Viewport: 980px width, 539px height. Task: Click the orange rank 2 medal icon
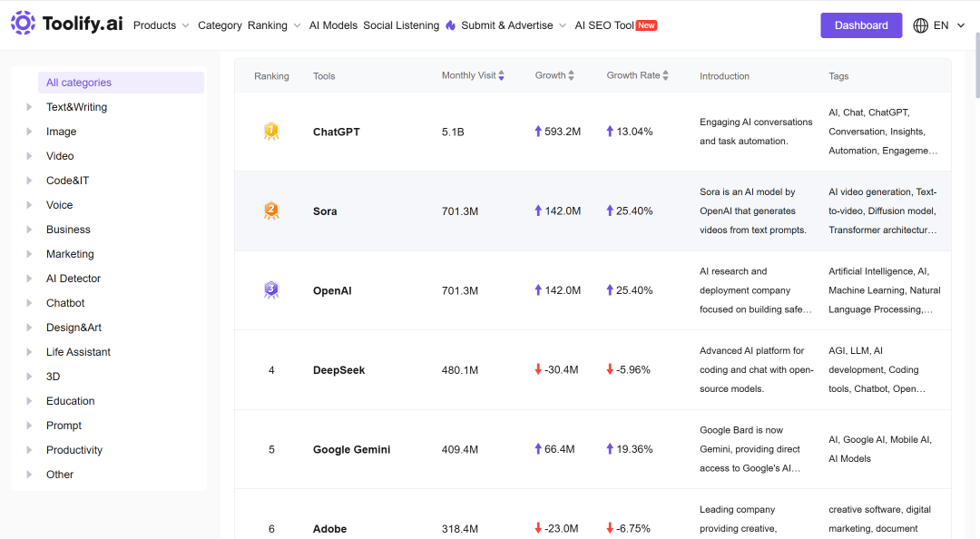tap(271, 211)
